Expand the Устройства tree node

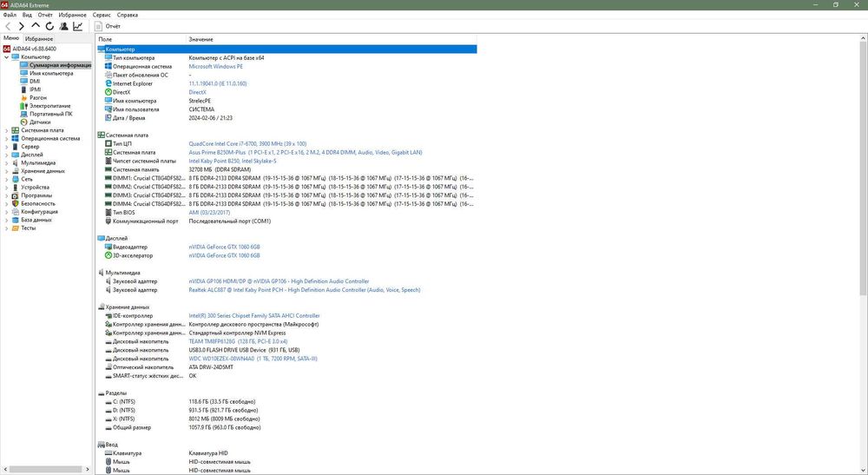[x=6, y=187]
